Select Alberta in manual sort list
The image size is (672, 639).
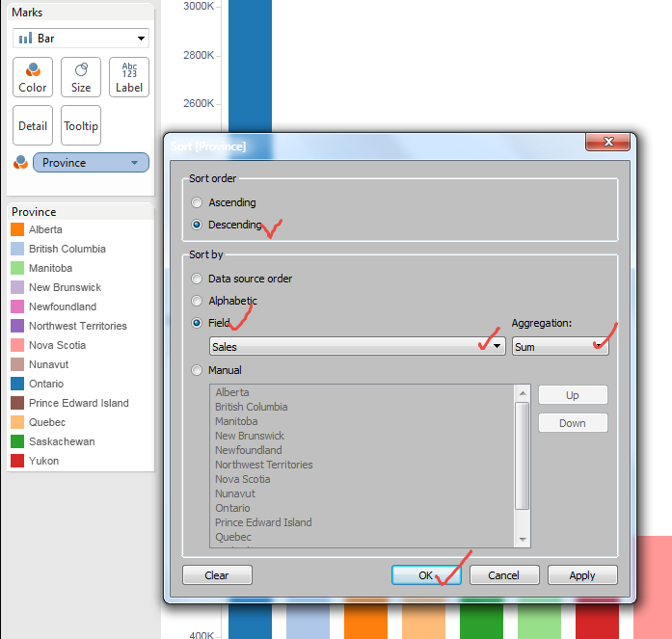pyautogui.click(x=231, y=392)
